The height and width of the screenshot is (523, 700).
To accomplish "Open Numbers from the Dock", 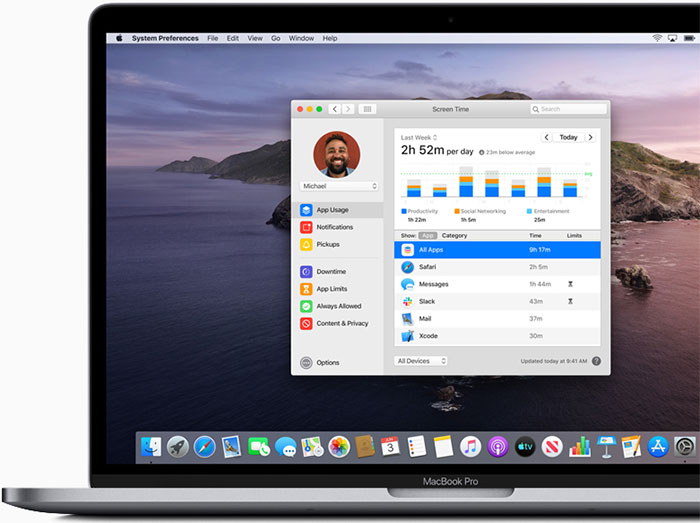I will tap(579, 447).
